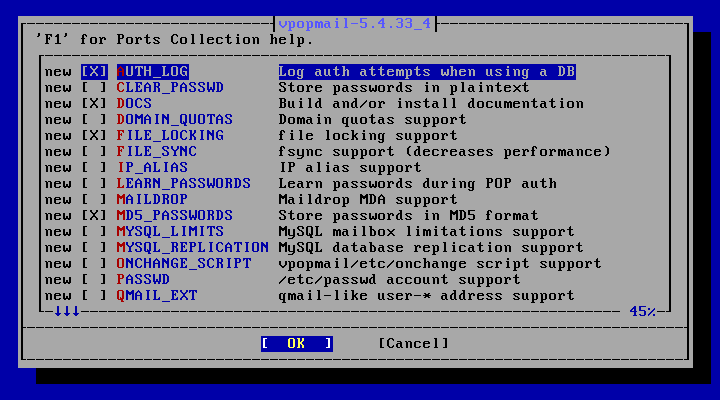Select the IP_ALIAS option name
The width and height of the screenshot is (720, 400).
coord(152,168)
